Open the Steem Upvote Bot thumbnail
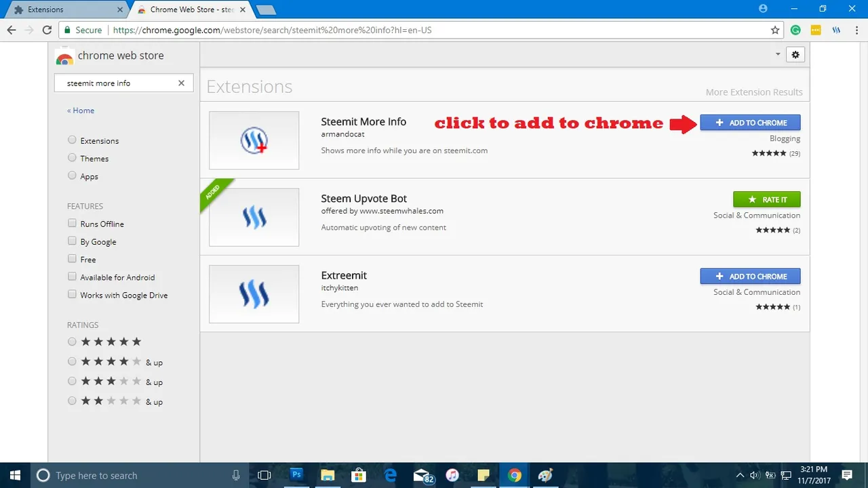This screenshot has width=868, height=488. [x=254, y=217]
